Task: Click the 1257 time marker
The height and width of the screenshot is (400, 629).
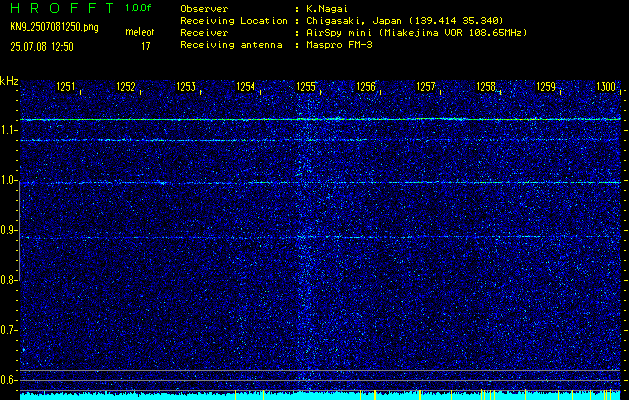Action: point(426,87)
